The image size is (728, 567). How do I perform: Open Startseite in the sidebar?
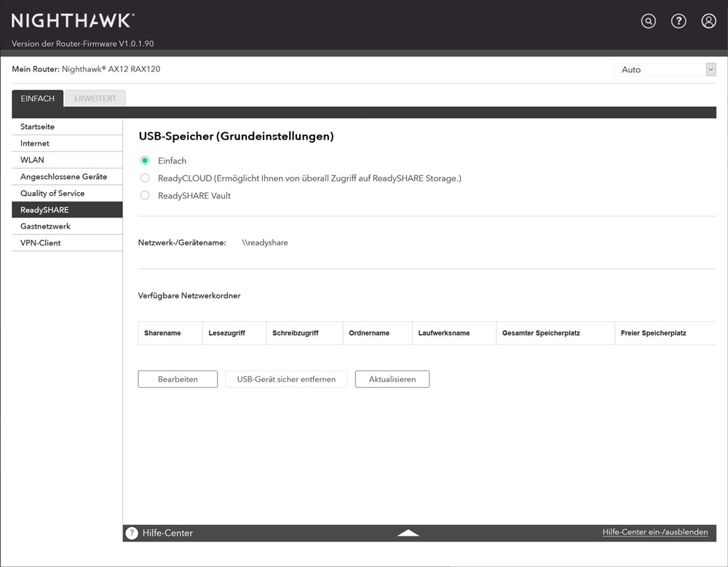(x=38, y=127)
